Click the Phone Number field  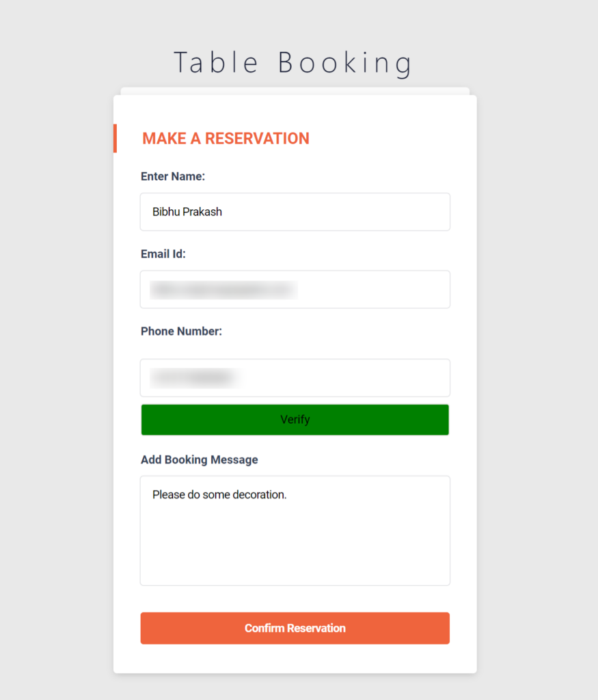click(295, 377)
